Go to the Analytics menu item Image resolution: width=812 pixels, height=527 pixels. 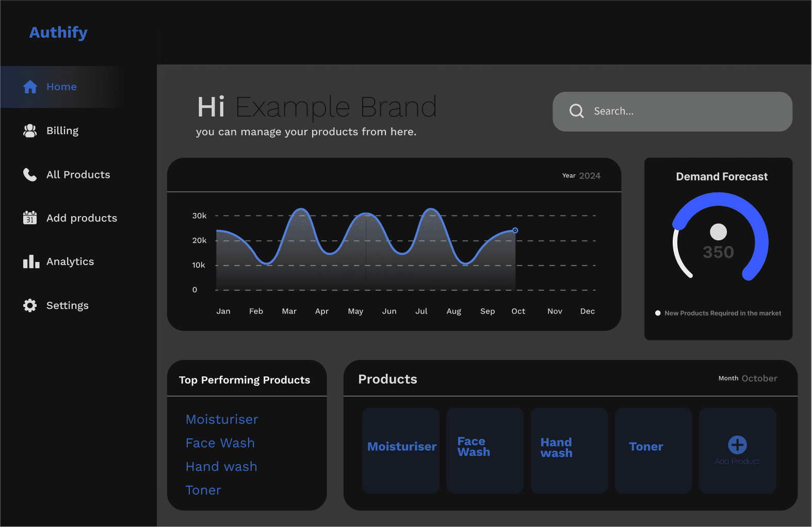pos(70,262)
